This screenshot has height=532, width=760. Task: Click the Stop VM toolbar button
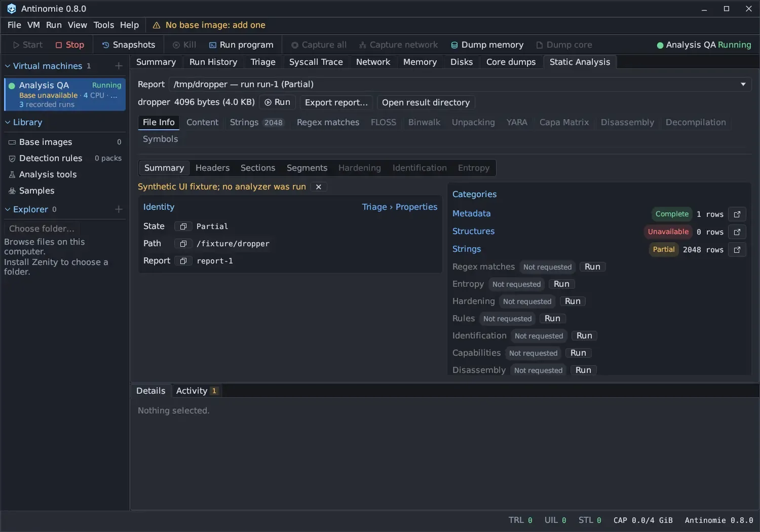click(x=70, y=45)
